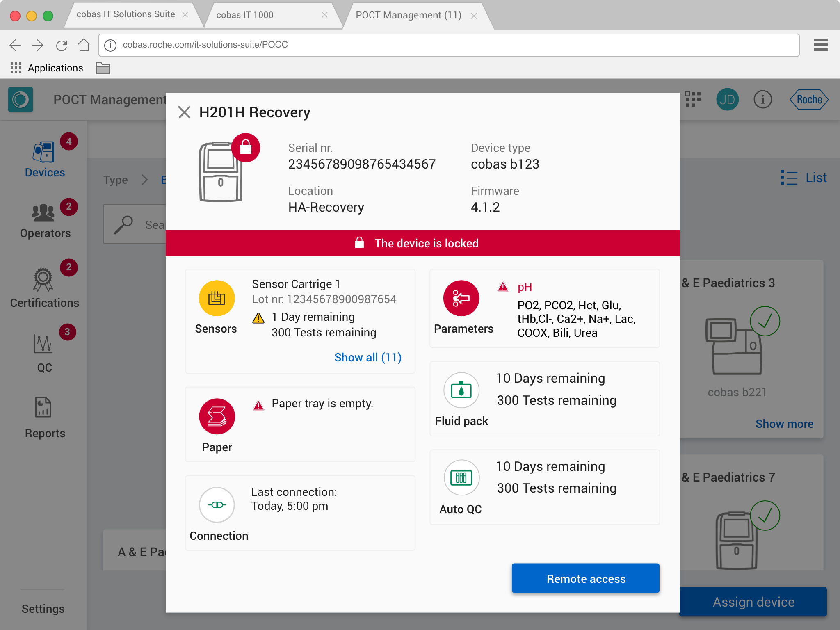
Task: Switch to cobas IT 1000 tab
Action: [245, 15]
